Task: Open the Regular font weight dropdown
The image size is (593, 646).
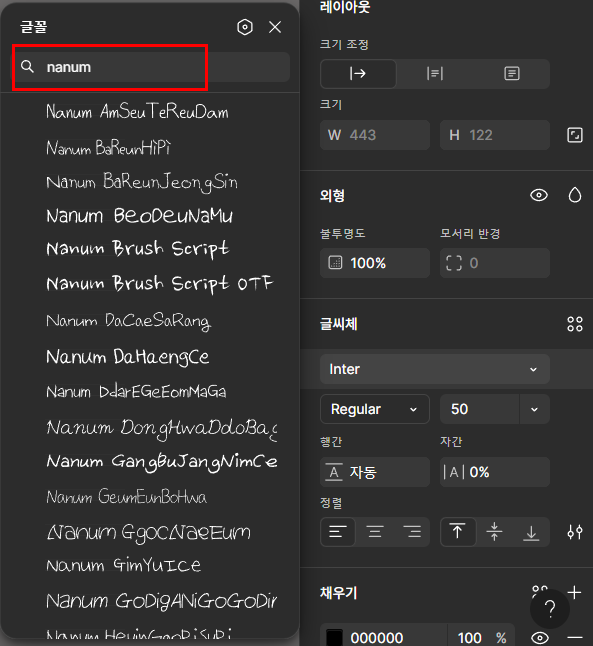Action: (375, 409)
